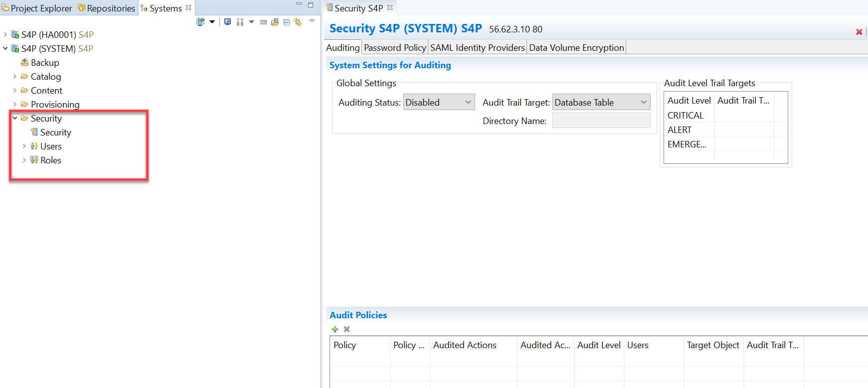Select the Backup tree item

click(x=40, y=62)
